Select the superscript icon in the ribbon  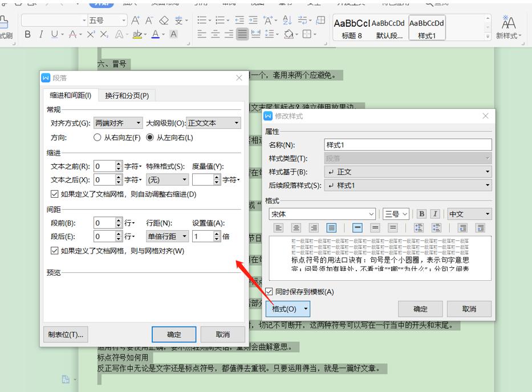[x=91, y=34]
